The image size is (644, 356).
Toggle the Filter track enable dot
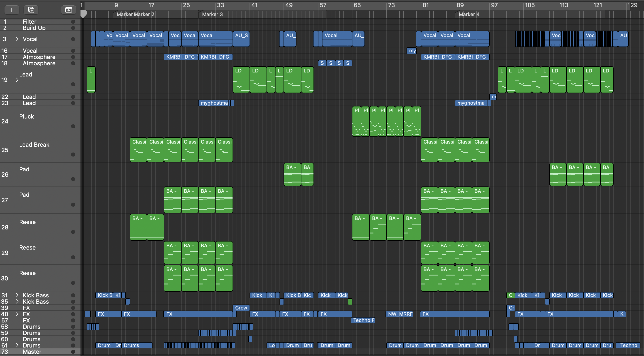pos(73,22)
